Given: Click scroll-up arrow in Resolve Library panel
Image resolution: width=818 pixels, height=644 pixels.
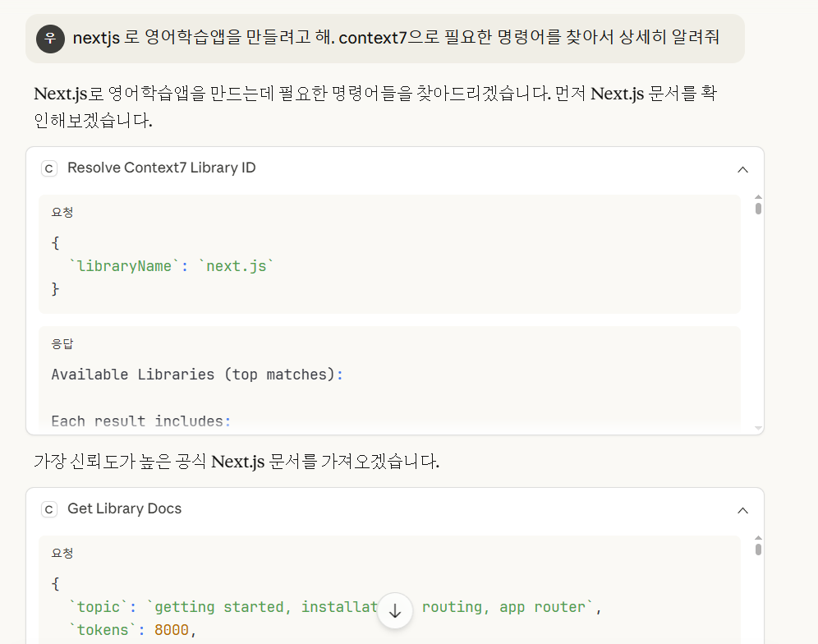Looking at the screenshot, I should click(758, 197).
